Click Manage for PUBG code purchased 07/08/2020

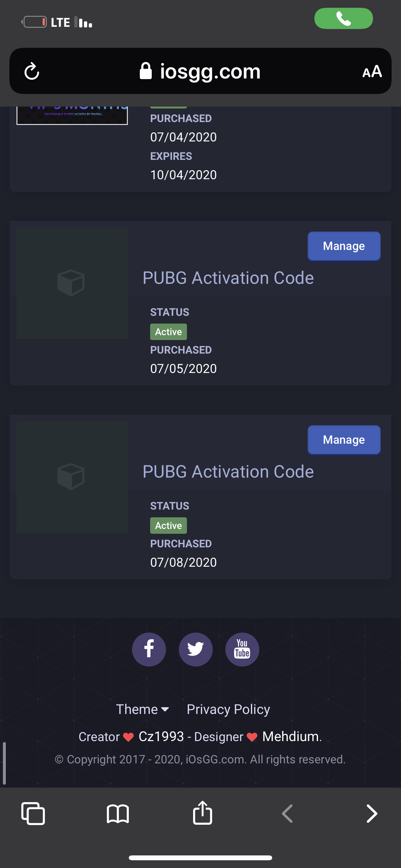[x=344, y=440]
